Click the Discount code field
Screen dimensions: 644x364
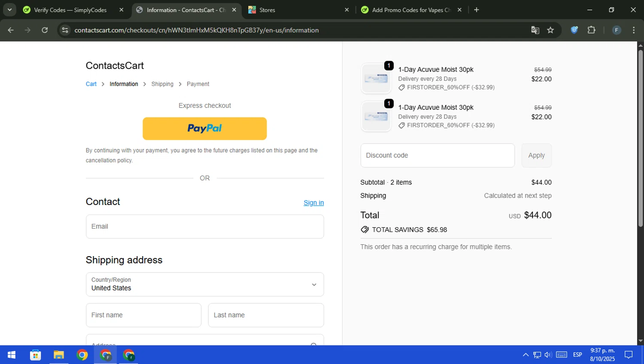click(437, 156)
